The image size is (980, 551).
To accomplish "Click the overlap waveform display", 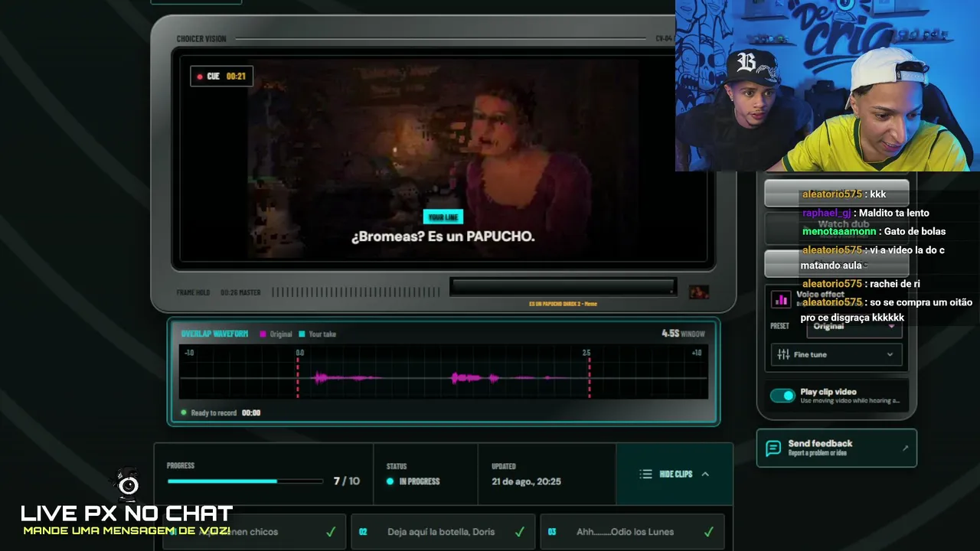I will pyautogui.click(x=443, y=372).
